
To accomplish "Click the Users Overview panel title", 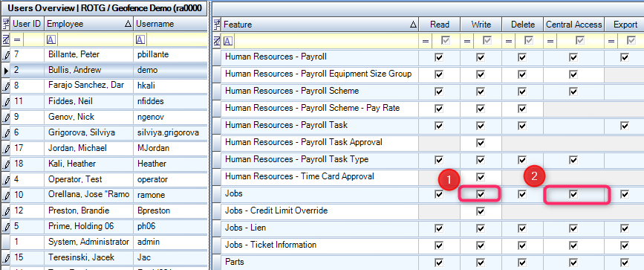I will (x=104, y=8).
